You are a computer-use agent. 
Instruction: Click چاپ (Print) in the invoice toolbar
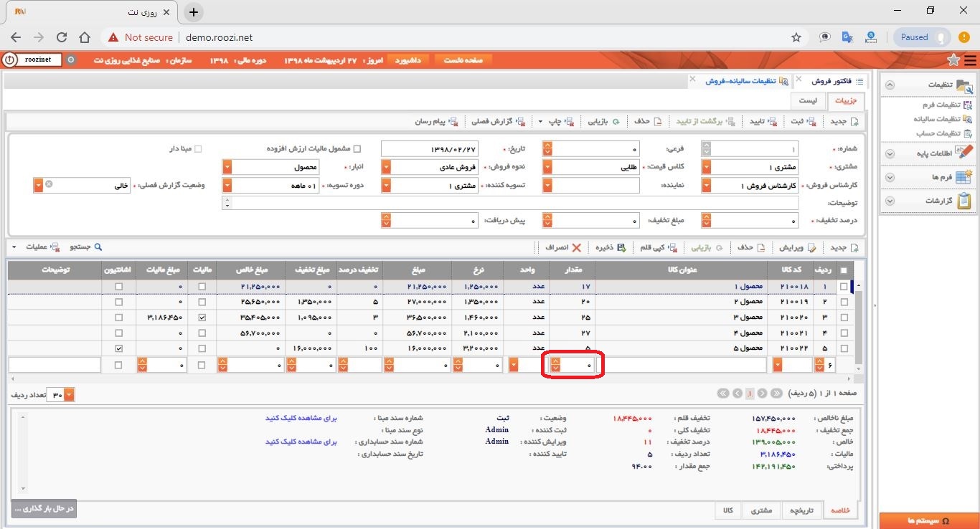[x=562, y=122]
